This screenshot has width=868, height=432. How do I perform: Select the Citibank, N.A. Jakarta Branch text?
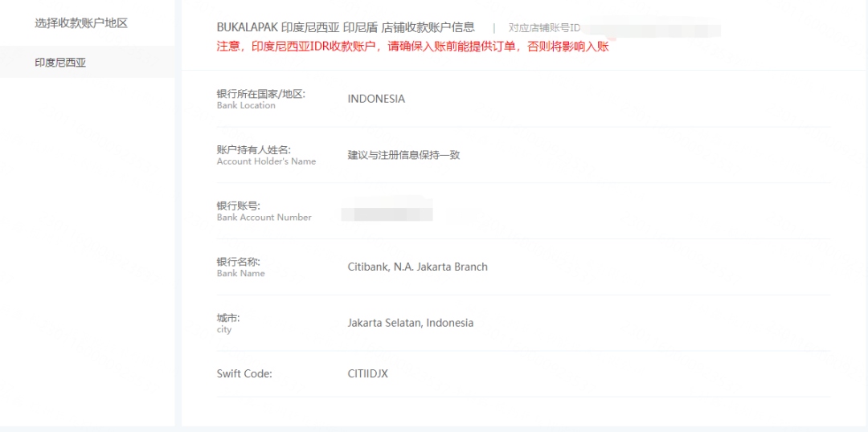417,267
